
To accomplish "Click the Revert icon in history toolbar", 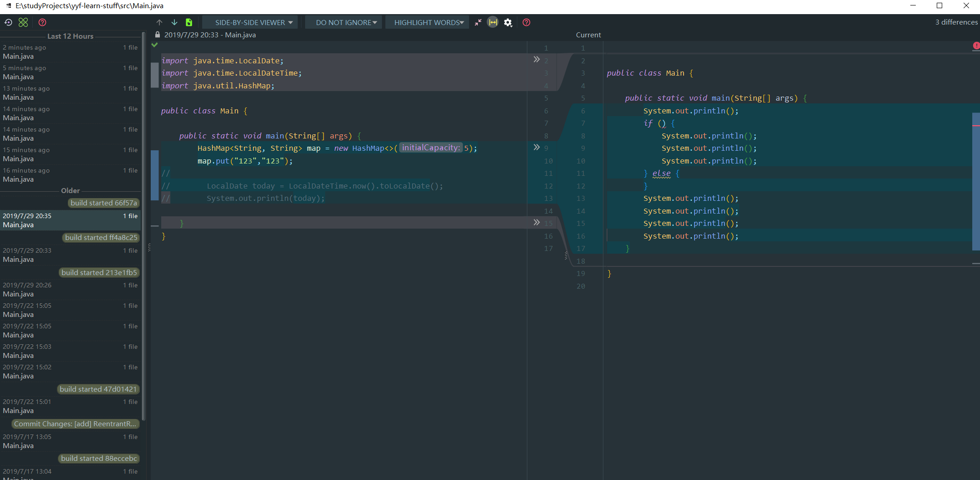I will (x=8, y=22).
